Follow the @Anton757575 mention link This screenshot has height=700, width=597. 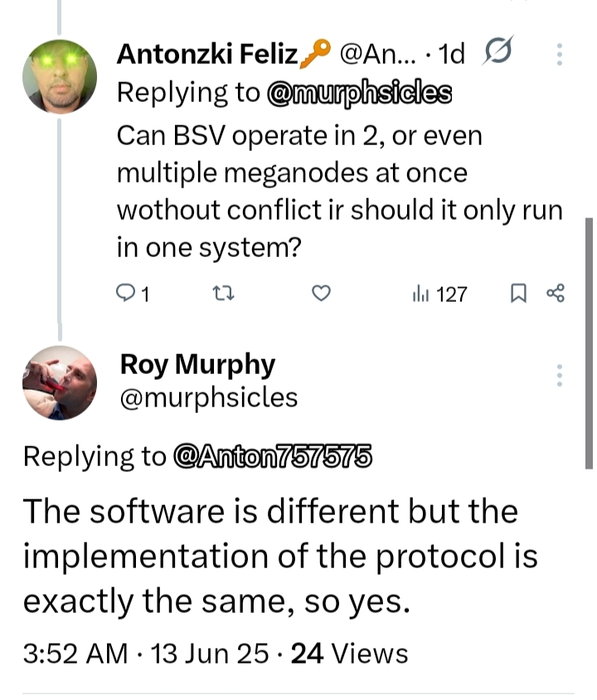click(x=272, y=456)
